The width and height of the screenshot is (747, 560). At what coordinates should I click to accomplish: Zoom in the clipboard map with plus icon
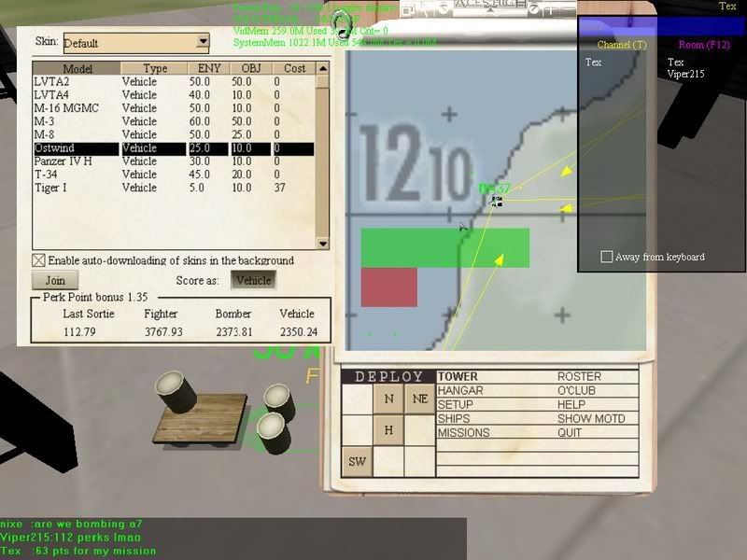(x=551, y=9)
